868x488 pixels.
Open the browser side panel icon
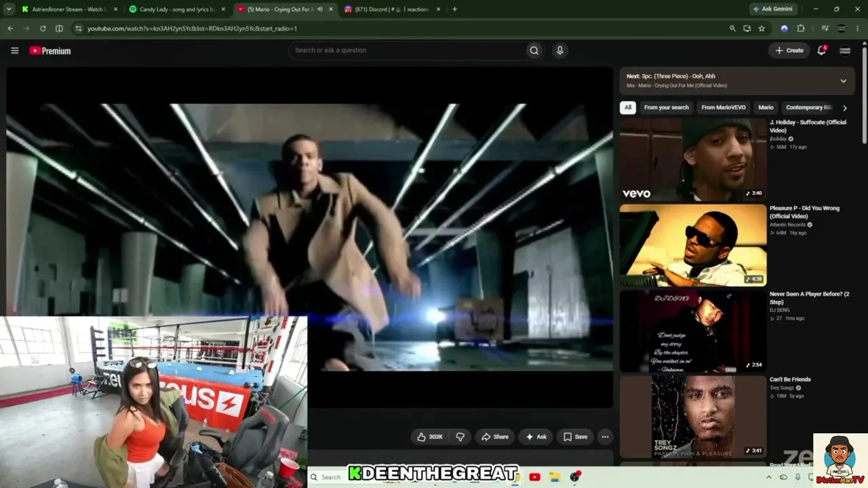click(59, 28)
